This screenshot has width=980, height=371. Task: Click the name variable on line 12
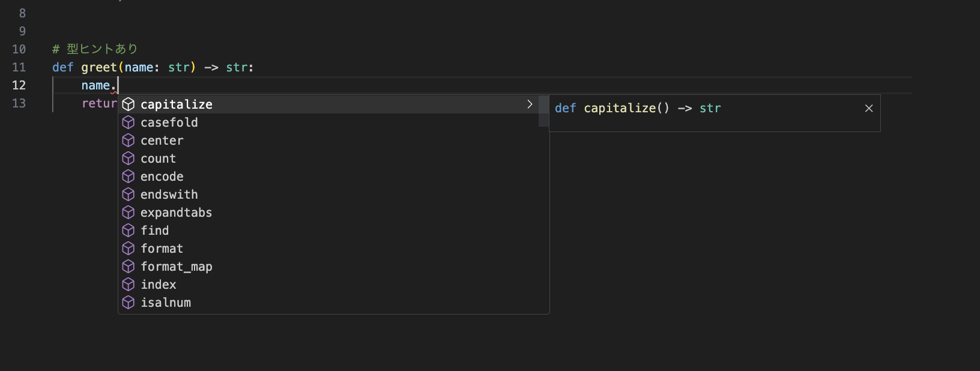click(96, 85)
